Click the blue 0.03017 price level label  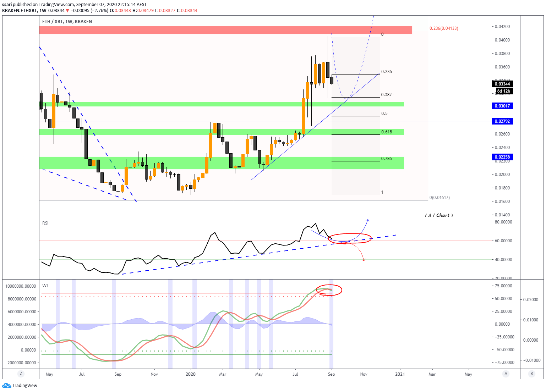coord(502,106)
